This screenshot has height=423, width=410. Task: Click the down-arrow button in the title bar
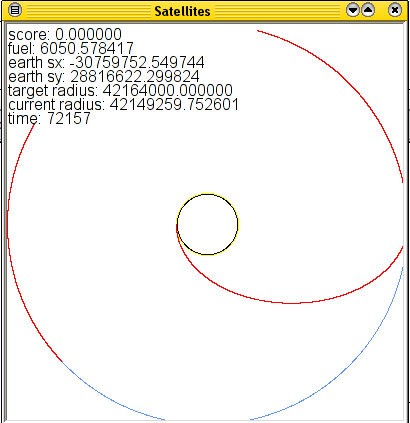pos(353,10)
